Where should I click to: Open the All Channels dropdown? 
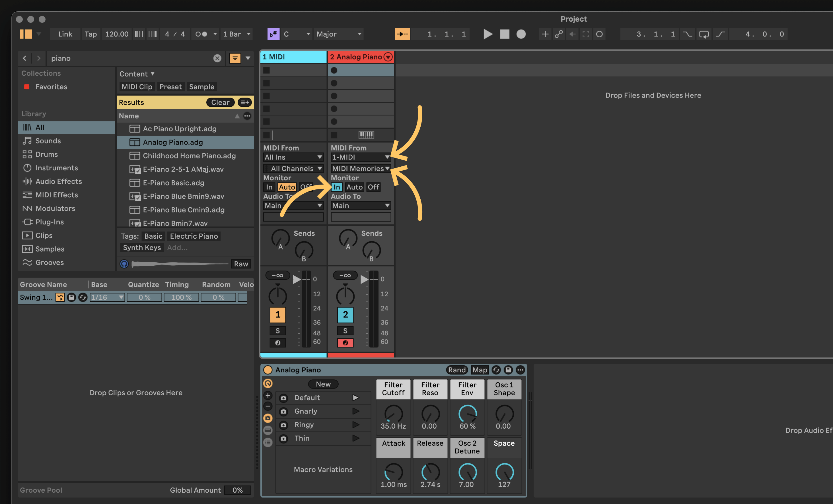click(x=293, y=168)
